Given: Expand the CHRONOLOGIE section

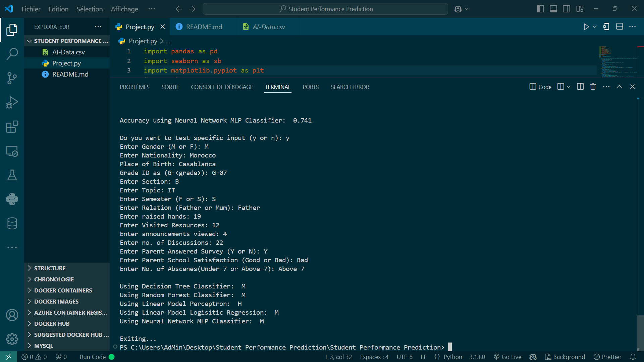Looking at the screenshot, I should 67,279.
